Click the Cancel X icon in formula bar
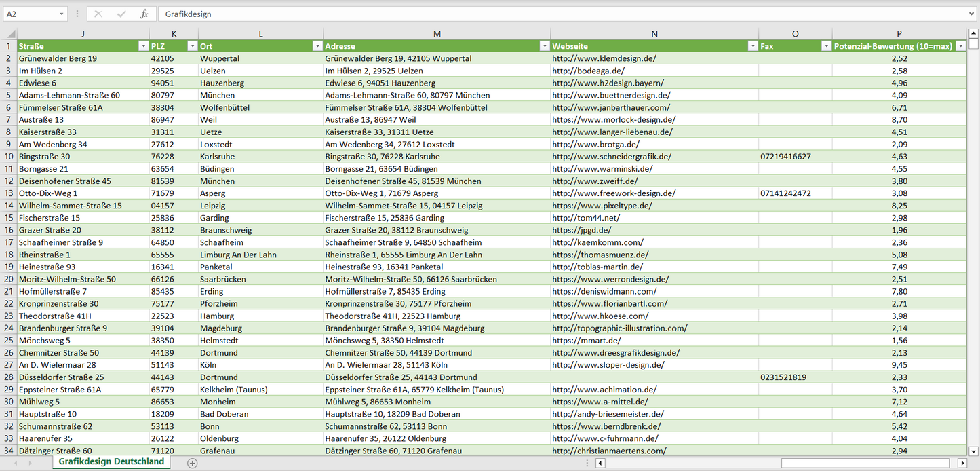 [x=98, y=14]
